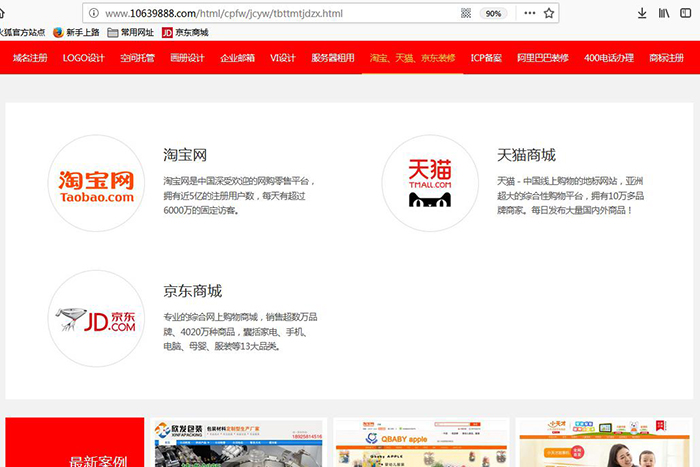700x467 pixels.
Task: Go to VI设计 menu item
Action: tap(283, 58)
